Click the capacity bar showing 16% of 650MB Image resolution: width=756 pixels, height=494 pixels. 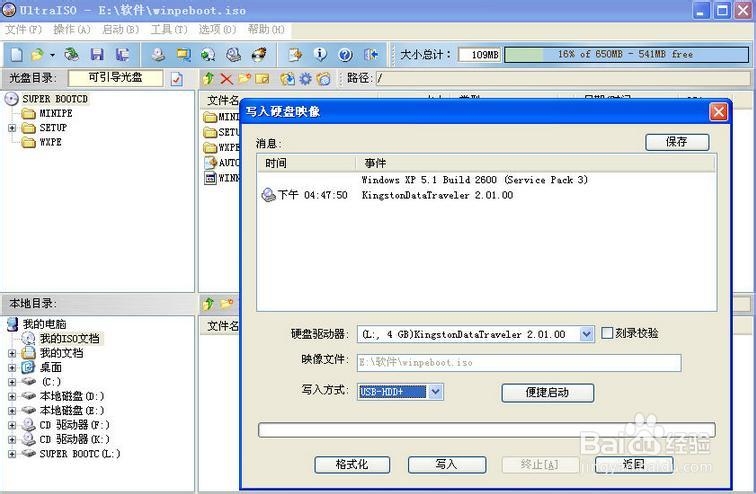626,54
